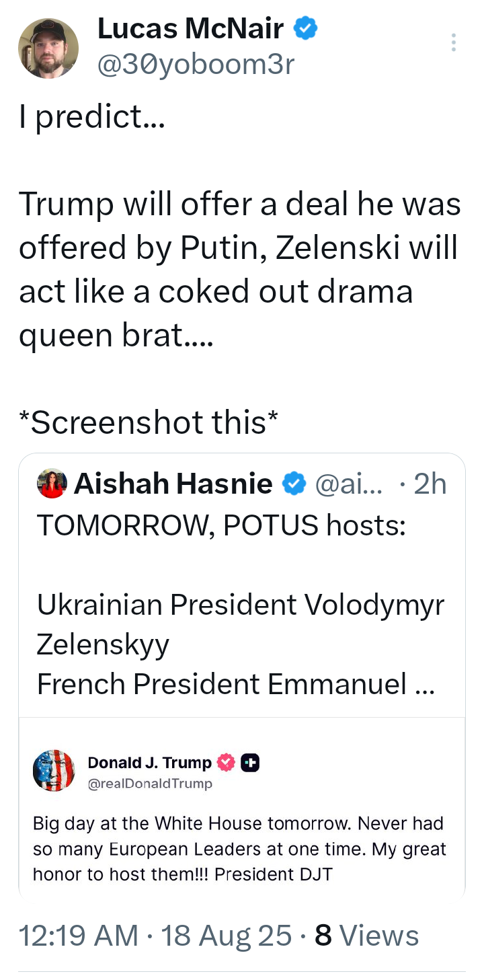Open the 8 Views count
484x980 pixels.
coord(367,936)
